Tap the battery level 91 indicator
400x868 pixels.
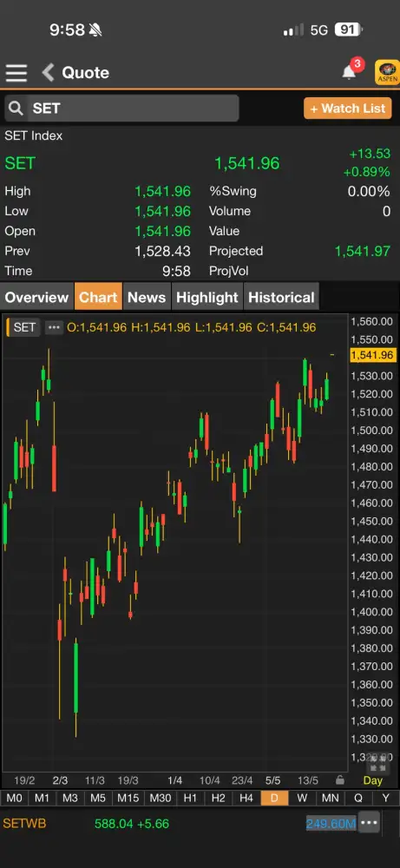348,30
